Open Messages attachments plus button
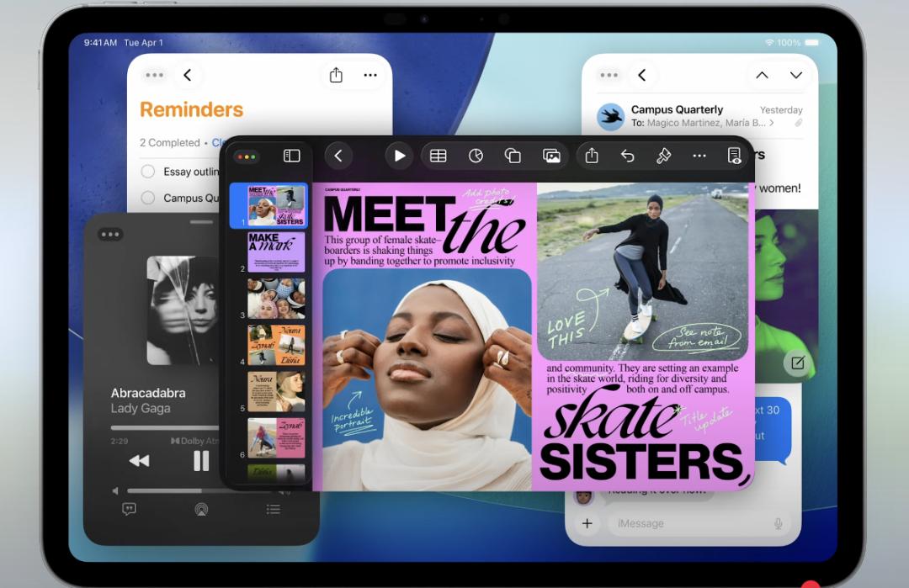This screenshot has width=909, height=588. click(587, 523)
